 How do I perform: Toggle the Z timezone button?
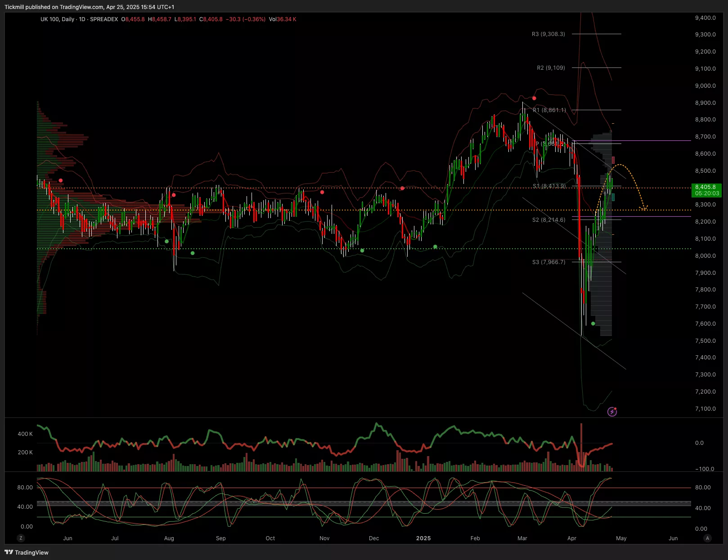point(21,538)
